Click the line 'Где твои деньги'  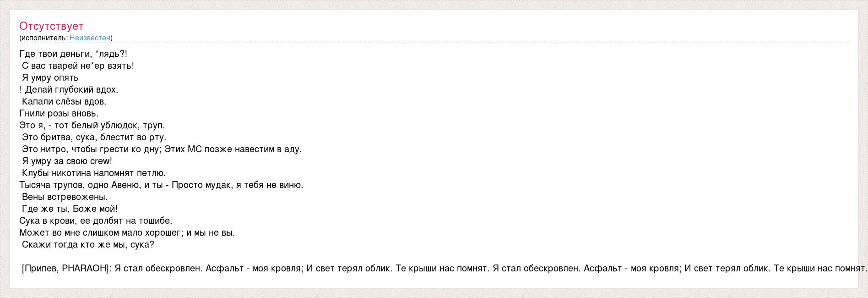tap(73, 54)
